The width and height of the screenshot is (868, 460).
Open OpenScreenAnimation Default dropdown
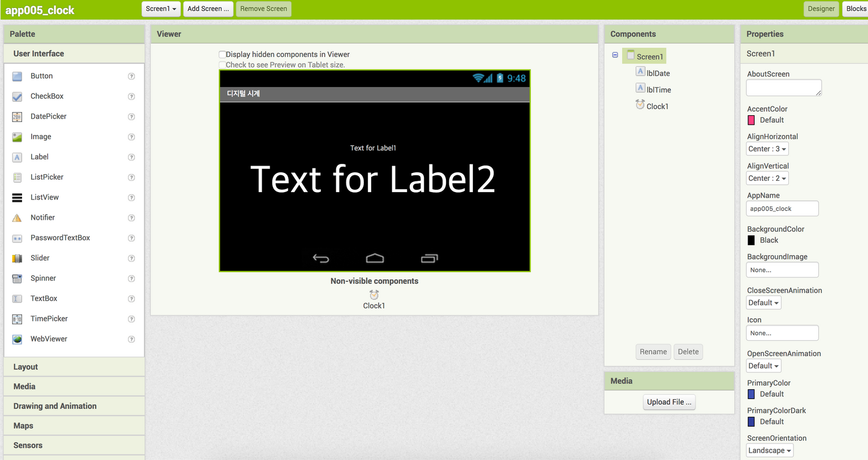point(763,366)
